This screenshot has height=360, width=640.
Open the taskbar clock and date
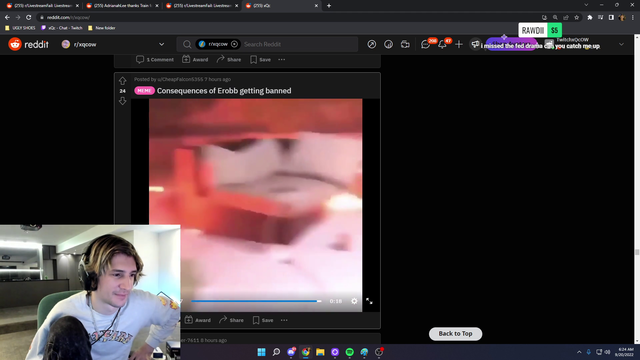pos(626,352)
